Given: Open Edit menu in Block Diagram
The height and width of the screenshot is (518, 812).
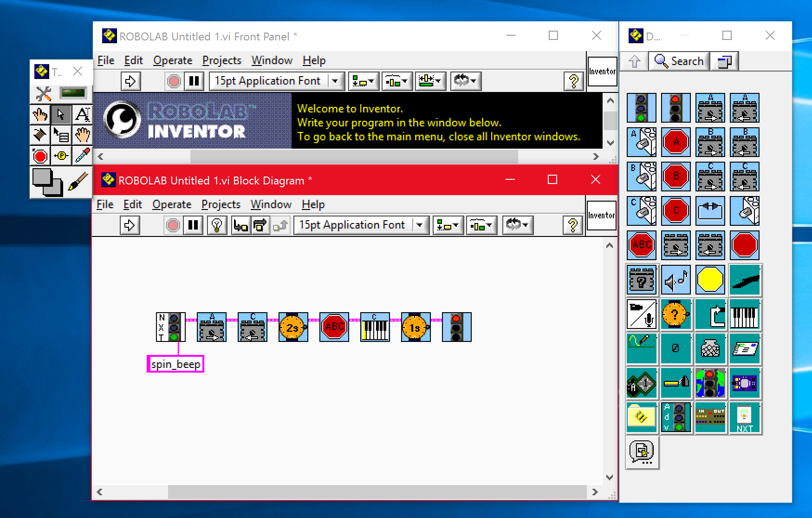Looking at the screenshot, I should point(133,204).
